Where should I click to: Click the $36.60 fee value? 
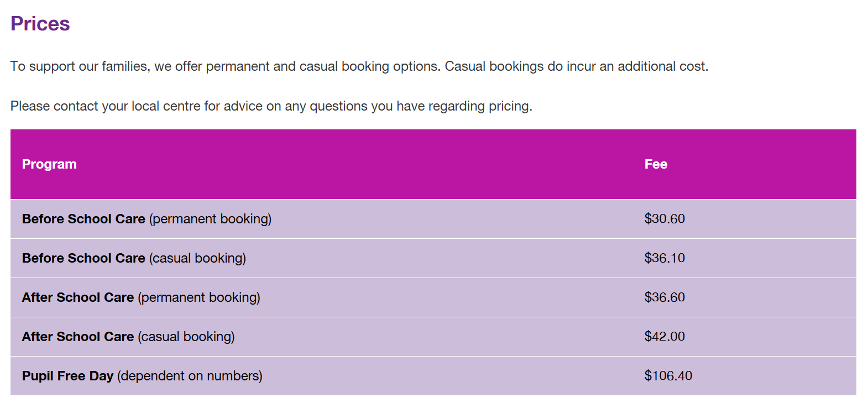coord(665,297)
